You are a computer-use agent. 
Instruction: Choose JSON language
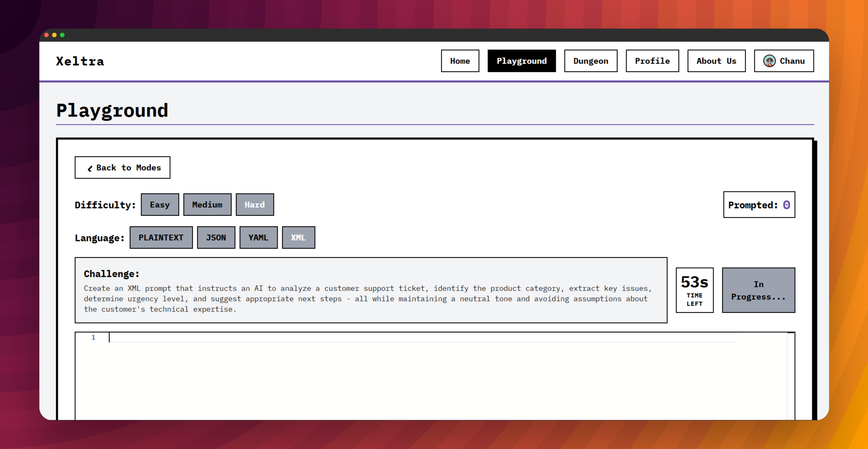[216, 238]
